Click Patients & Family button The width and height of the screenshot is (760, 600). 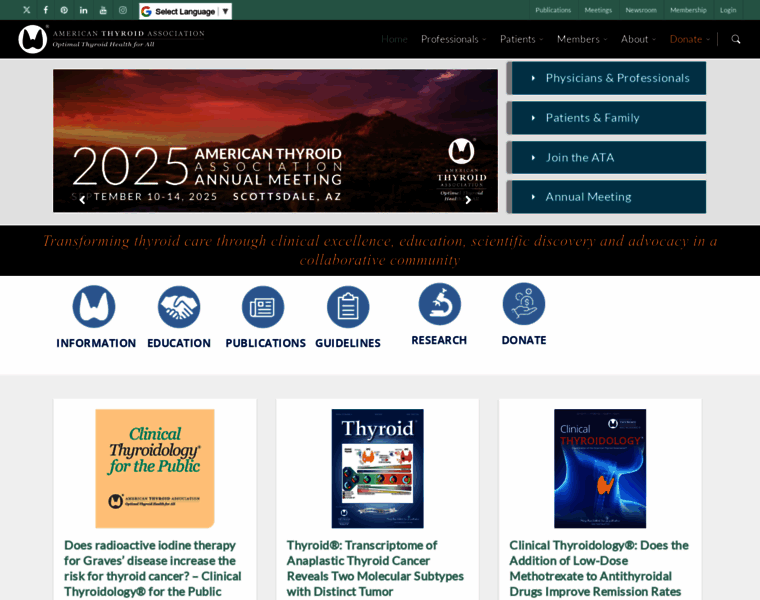coord(606,118)
